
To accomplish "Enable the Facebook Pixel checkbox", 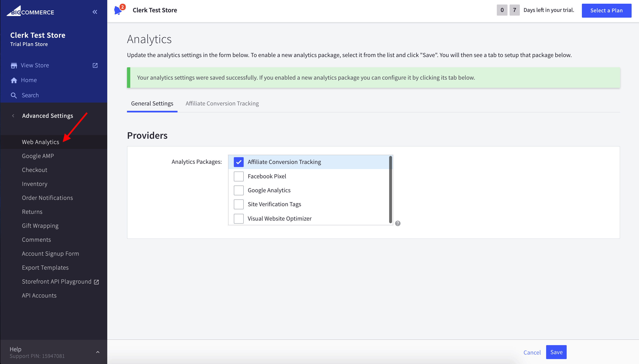I will click(238, 176).
